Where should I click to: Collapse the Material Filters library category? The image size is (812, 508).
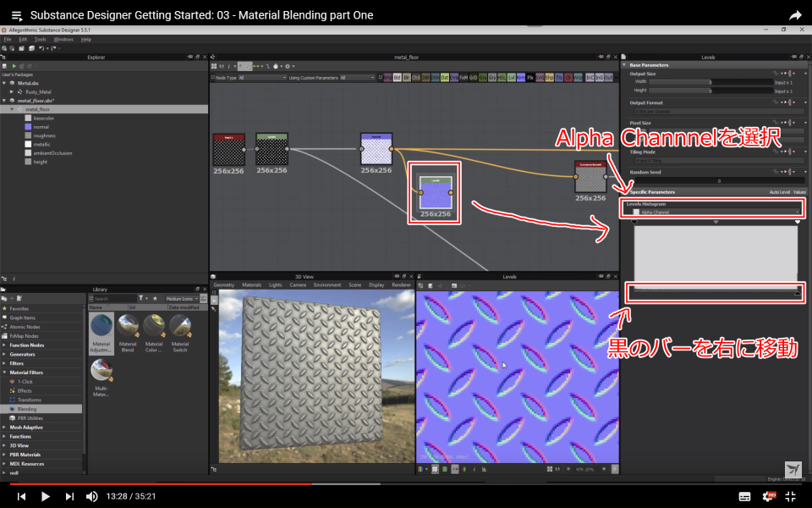[x=4, y=373]
